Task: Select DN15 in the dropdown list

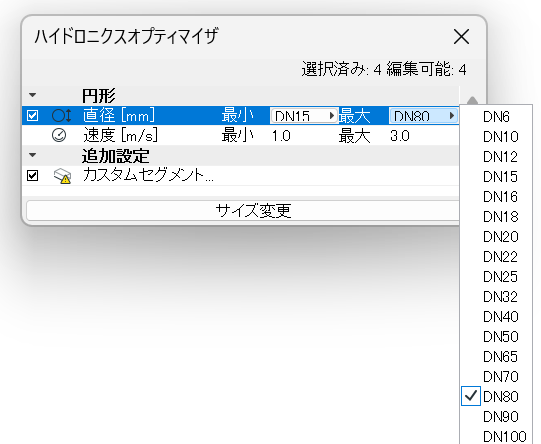Action: click(496, 177)
